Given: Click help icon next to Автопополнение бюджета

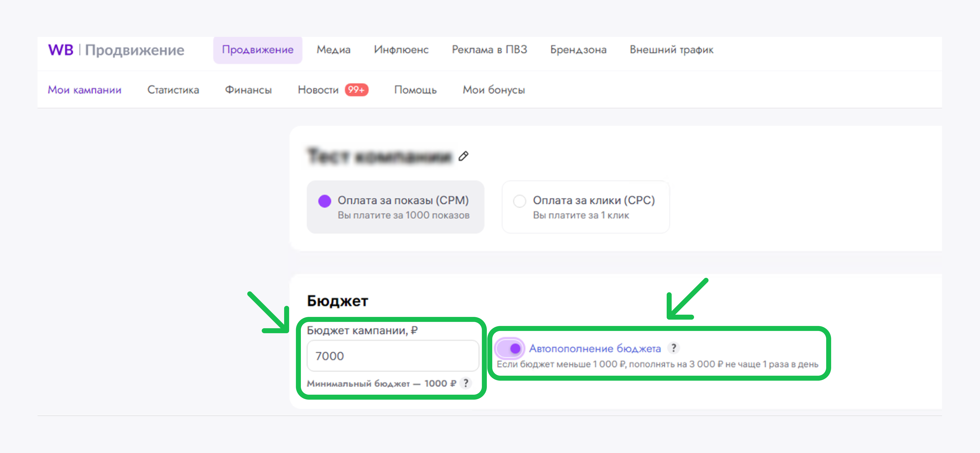Looking at the screenshot, I should (673, 348).
